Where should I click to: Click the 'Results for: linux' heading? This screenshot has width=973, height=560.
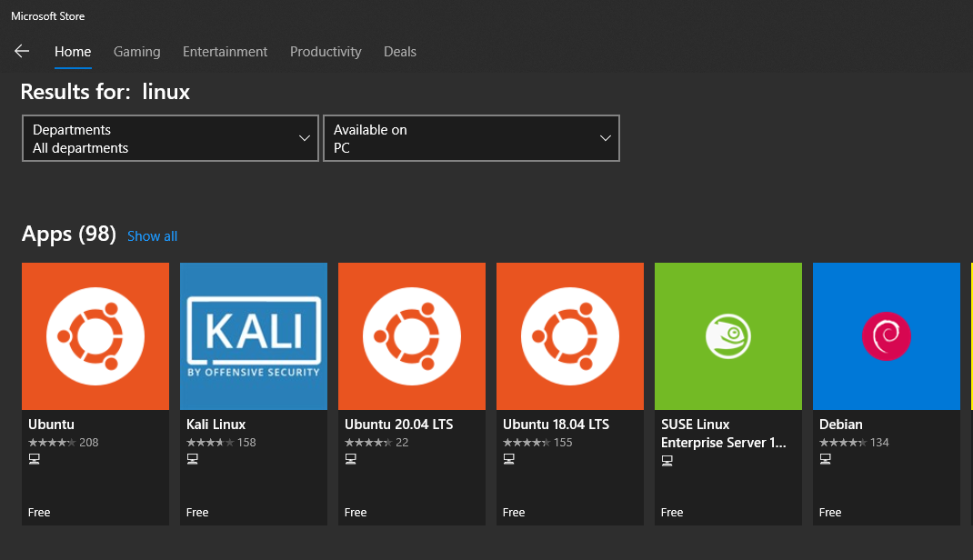105,92
